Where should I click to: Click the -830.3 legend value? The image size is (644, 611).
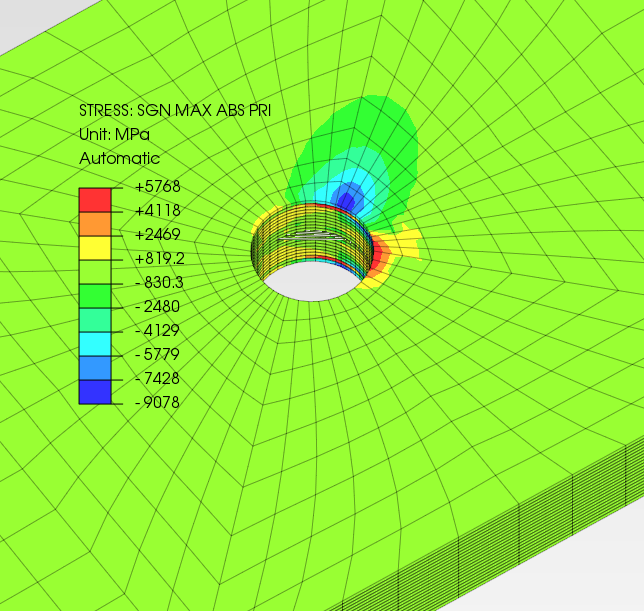point(159,283)
